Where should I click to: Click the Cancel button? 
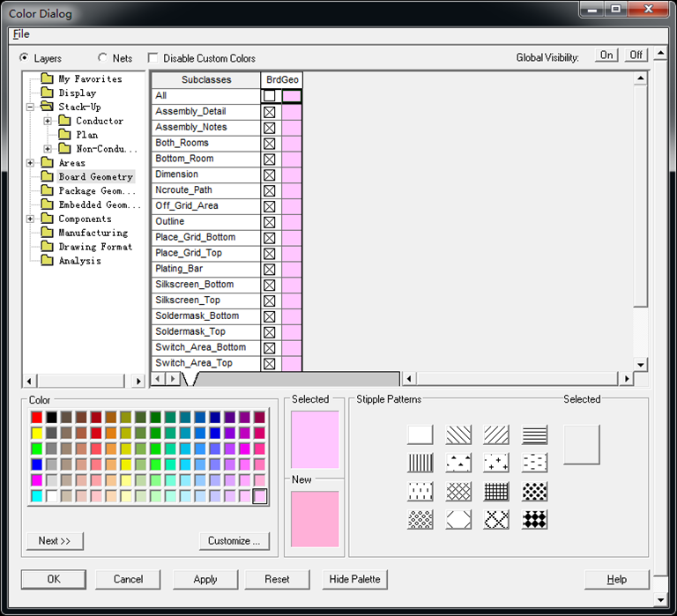128,579
